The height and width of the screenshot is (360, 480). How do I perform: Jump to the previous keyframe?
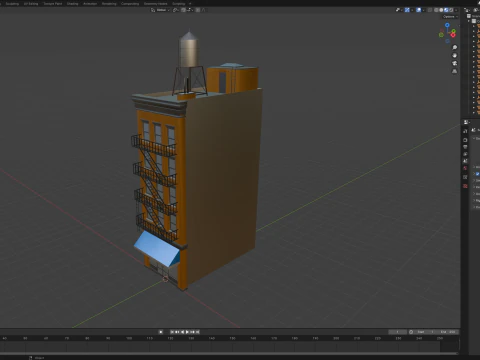[x=177, y=332]
